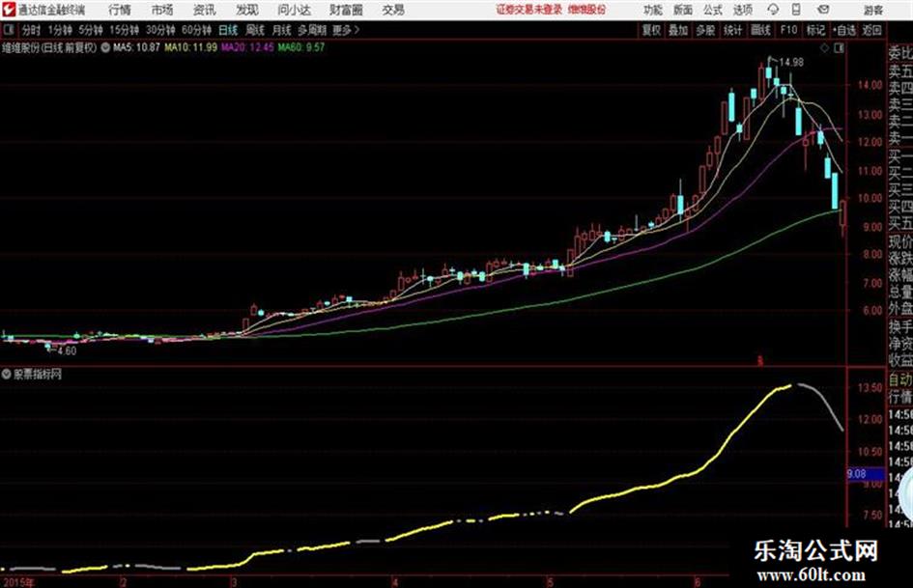Click the MA5: 10.87 value label
Image resolution: width=913 pixels, height=588 pixels.
click(x=136, y=47)
